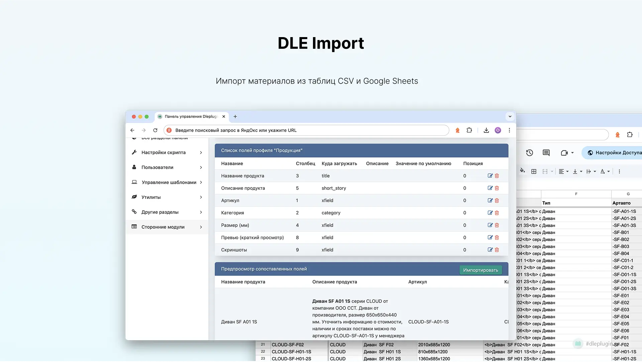Open Другие разделы sidebar section
This screenshot has height=364, width=642.
pos(167,212)
